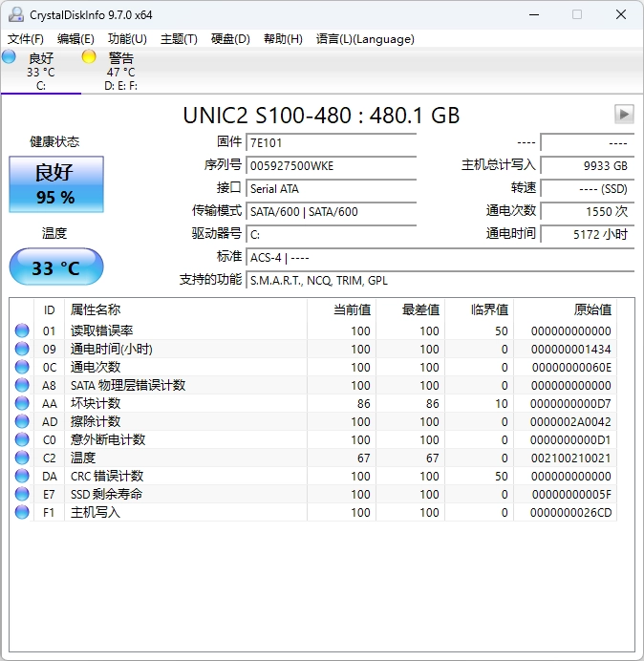Click the transfer mode field SATA/600 | SATA/600
The image size is (644, 661).
(331, 211)
